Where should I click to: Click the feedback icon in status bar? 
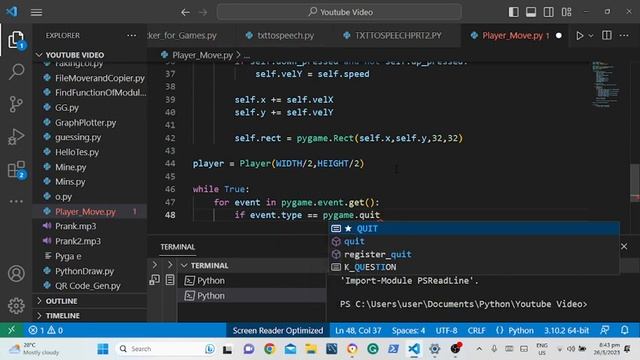coord(605,330)
